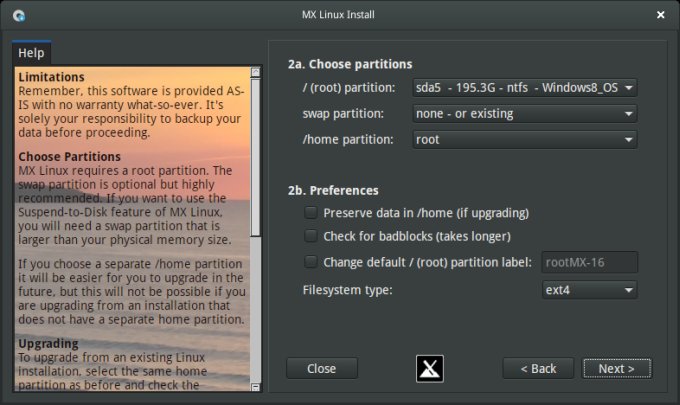Click the Limitations heading in Help
The width and height of the screenshot is (680, 405).
point(51,77)
